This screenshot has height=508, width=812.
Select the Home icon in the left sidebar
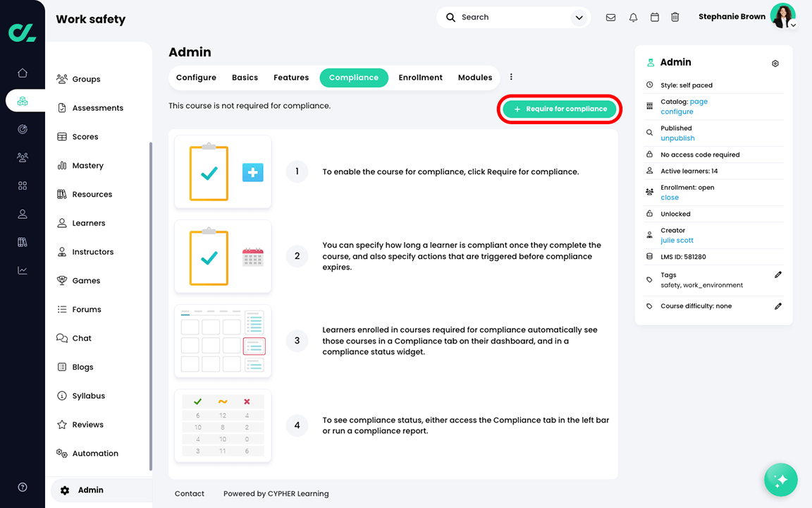[x=22, y=72]
